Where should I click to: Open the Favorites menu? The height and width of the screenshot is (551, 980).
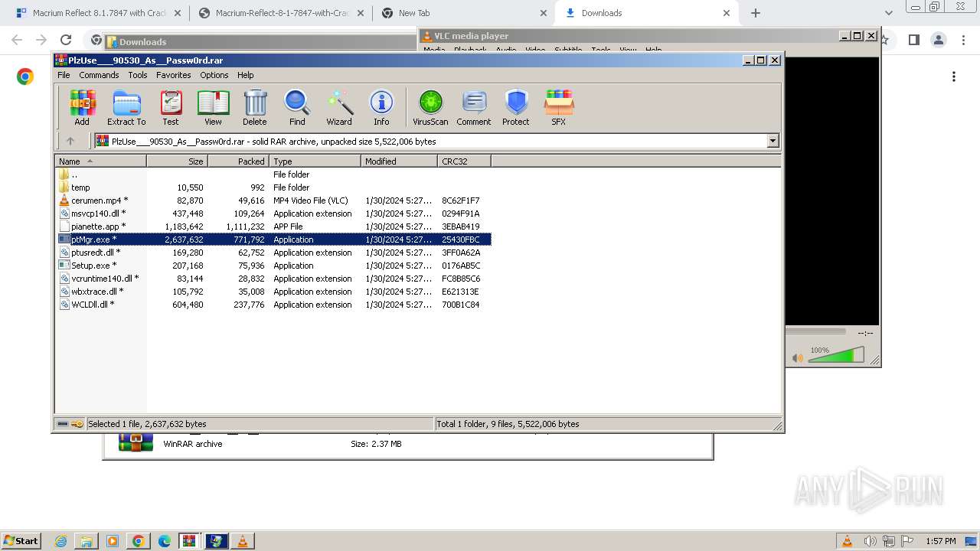click(174, 75)
